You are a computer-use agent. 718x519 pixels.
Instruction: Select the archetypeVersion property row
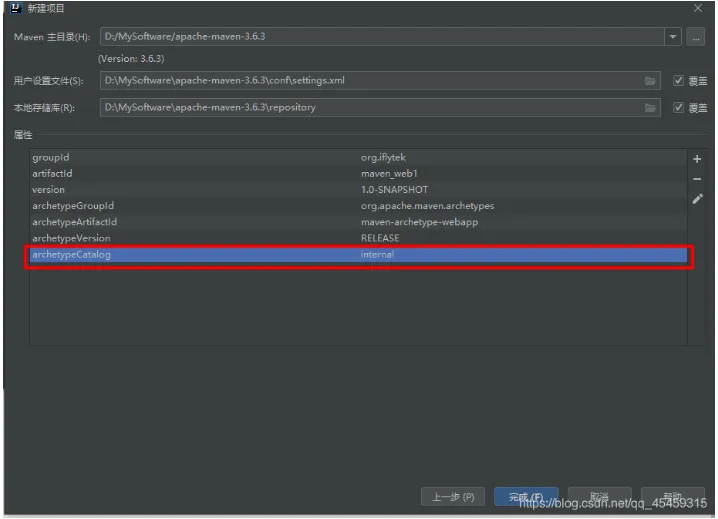[358, 238]
